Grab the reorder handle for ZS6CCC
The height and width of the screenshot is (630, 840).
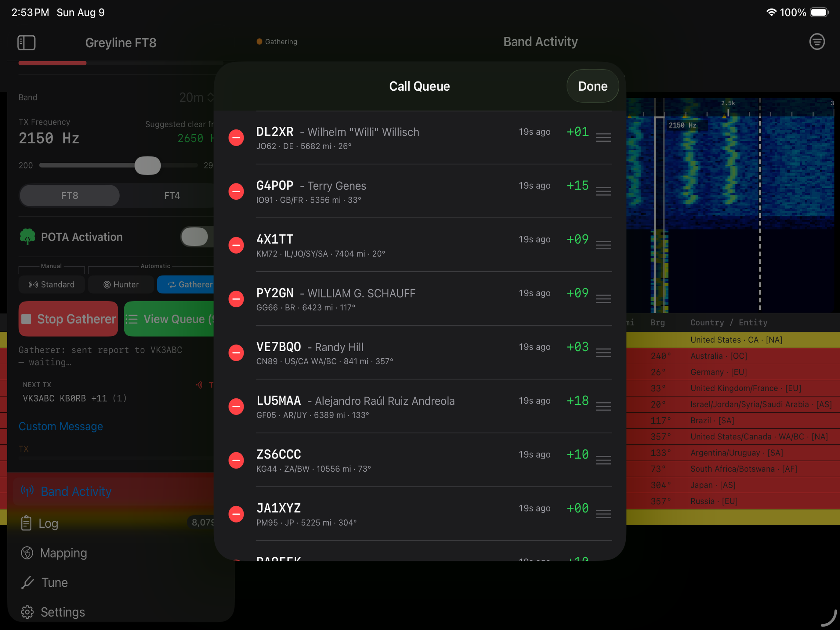[x=603, y=460]
